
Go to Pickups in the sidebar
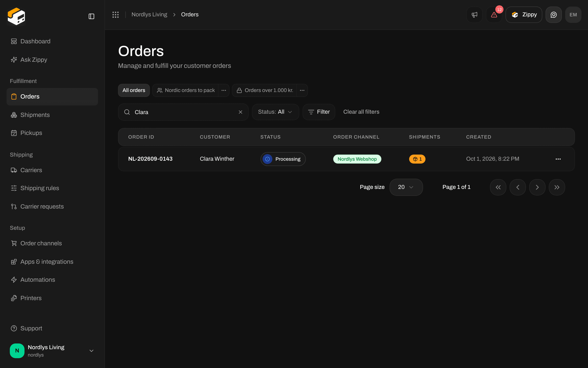click(52, 133)
